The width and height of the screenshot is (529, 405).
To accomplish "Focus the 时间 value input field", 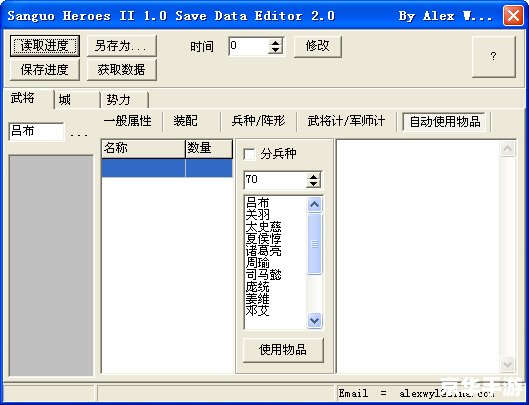I will pyautogui.click(x=248, y=46).
